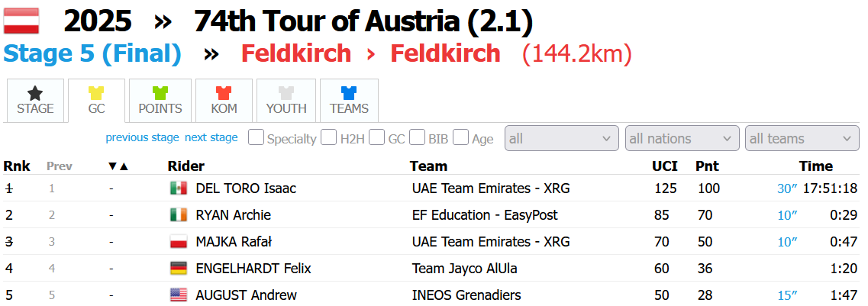This screenshot has width=868, height=306.
Task: Click the Austria flag icon in the header
Action: [x=21, y=21]
